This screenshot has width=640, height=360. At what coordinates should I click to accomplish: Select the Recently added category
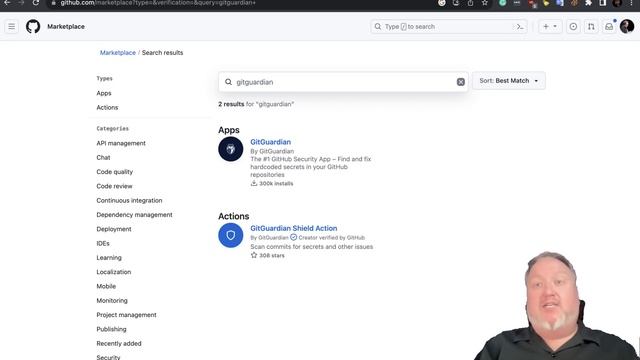(119, 343)
